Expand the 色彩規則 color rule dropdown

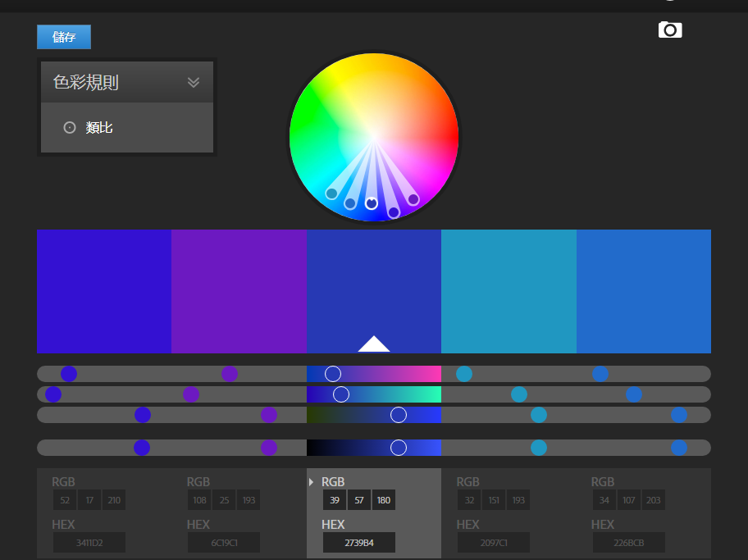(127, 82)
